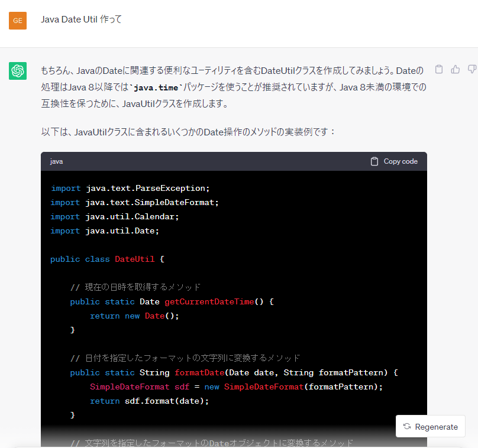
Task: Click the import java.util.Calendar line
Action: click(x=114, y=217)
